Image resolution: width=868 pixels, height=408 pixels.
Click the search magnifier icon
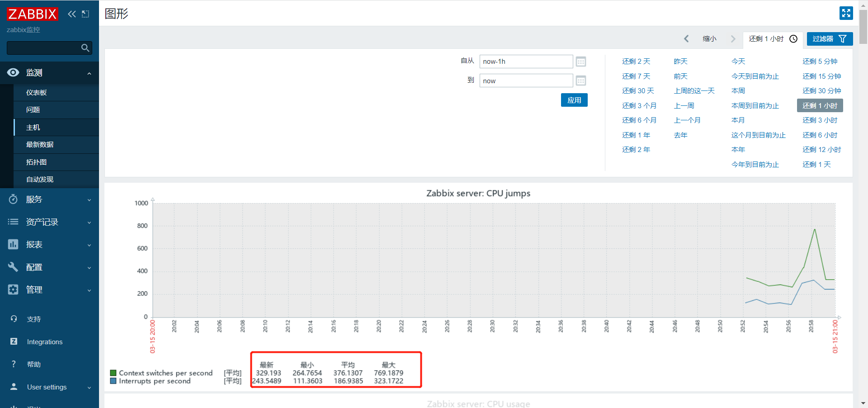[85, 48]
